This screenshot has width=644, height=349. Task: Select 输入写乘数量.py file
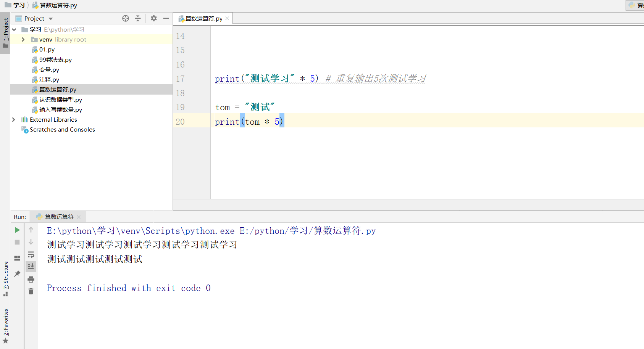pyautogui.click(x=60, y=110)
